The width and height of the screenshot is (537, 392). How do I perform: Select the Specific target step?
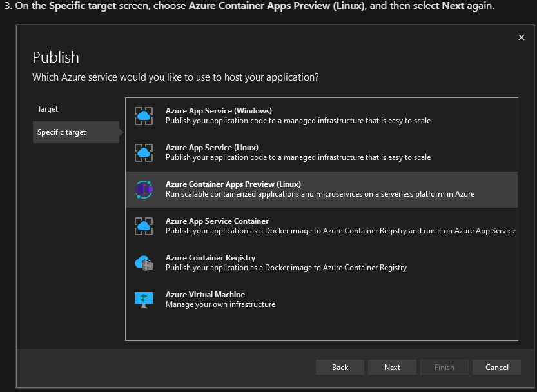coord(76,132)
